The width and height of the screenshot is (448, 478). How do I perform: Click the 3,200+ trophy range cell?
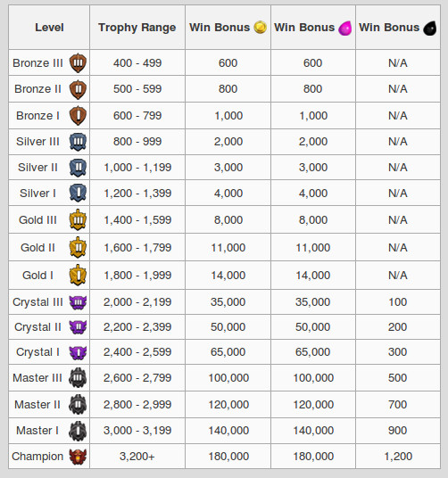[x=137, y=457]
